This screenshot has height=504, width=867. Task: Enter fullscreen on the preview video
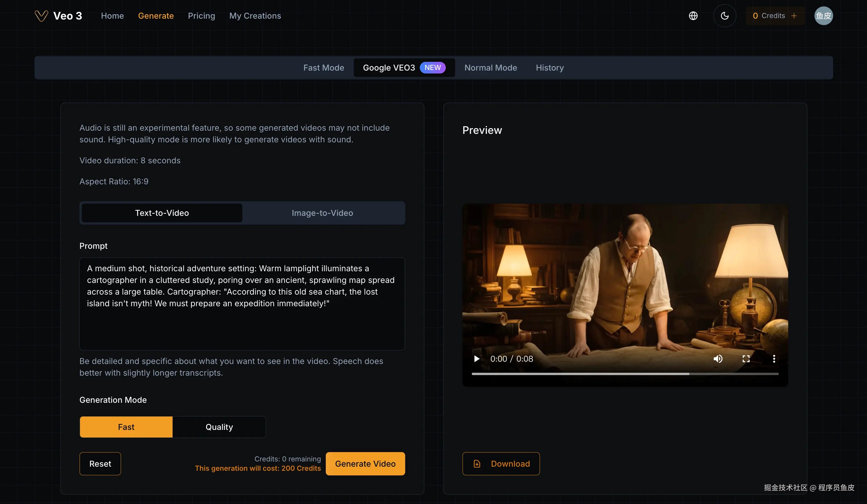tap(746, 359)
